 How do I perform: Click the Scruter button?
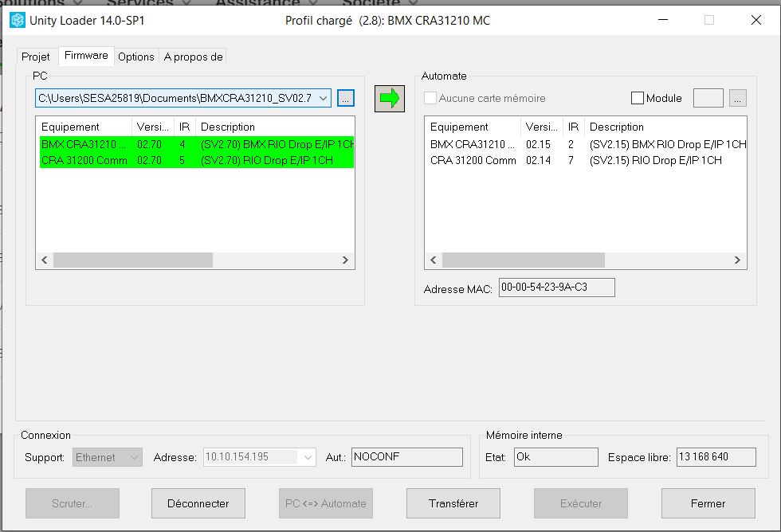coord(73,503)
